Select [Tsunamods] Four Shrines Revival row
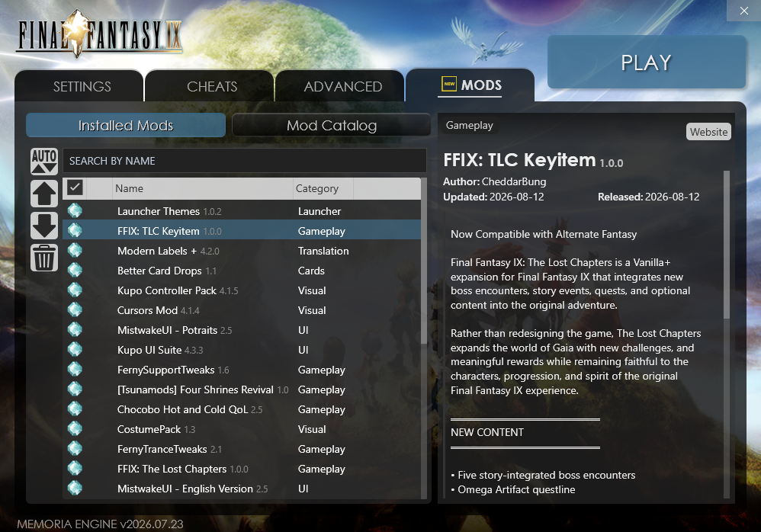761x532 pixels. point(242,390)
